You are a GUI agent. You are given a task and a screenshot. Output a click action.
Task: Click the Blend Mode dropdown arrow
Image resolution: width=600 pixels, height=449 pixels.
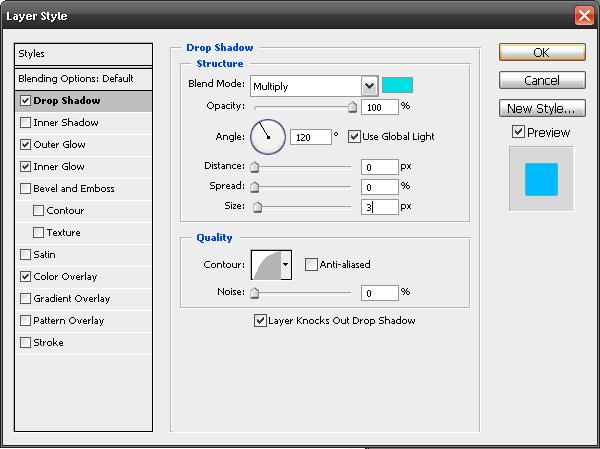click(369, 86)
